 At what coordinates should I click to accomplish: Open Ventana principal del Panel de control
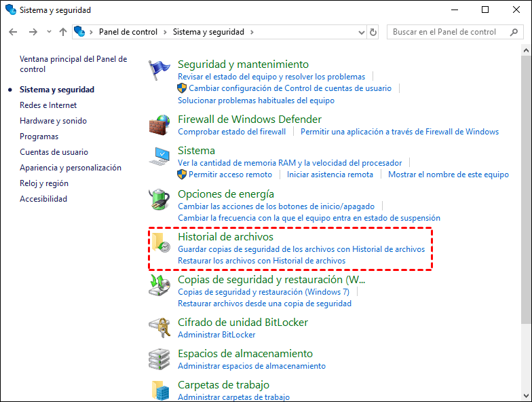(73, 64)
